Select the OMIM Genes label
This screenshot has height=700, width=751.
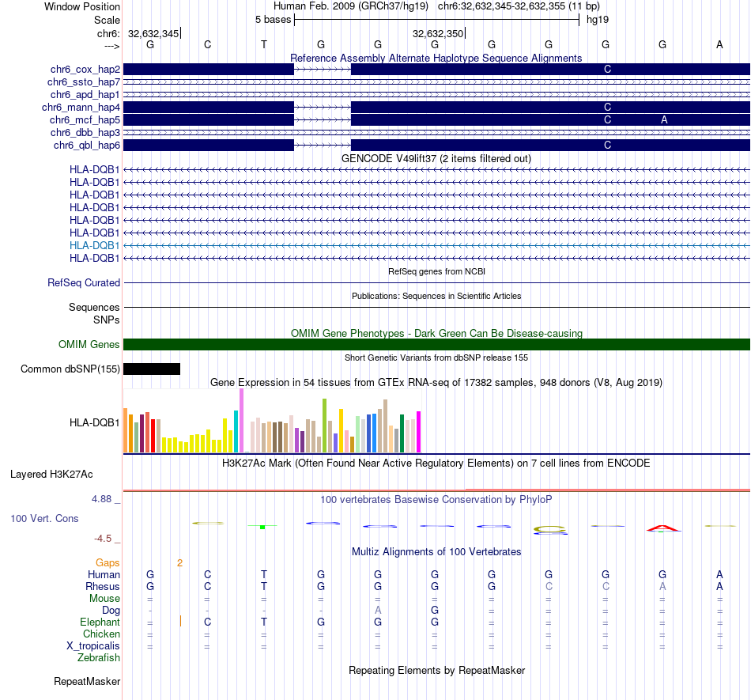click(89, 345)
